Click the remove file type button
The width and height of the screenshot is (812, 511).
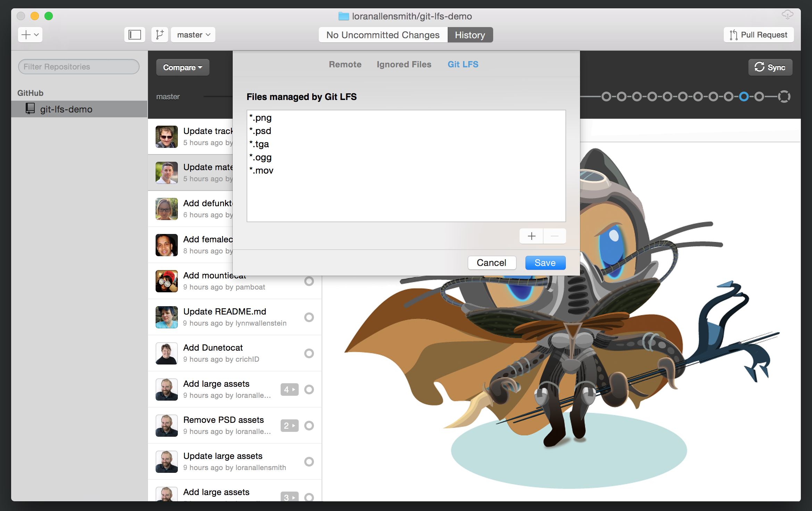click(x=554, y=235)
